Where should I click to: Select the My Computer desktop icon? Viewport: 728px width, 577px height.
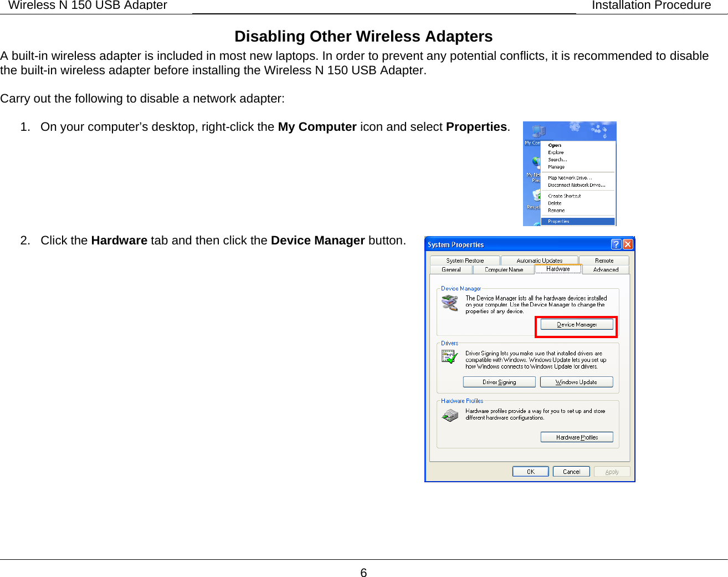tap(537, 131)
